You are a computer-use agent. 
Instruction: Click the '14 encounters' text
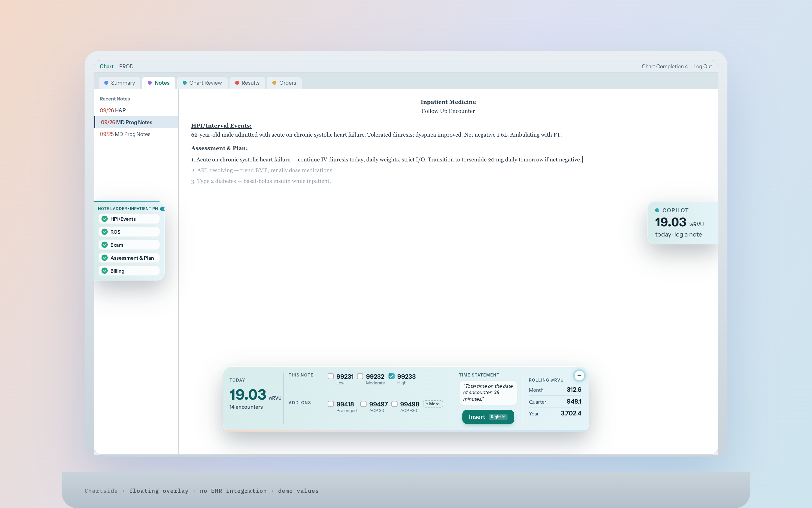click(x=246, y=407)
